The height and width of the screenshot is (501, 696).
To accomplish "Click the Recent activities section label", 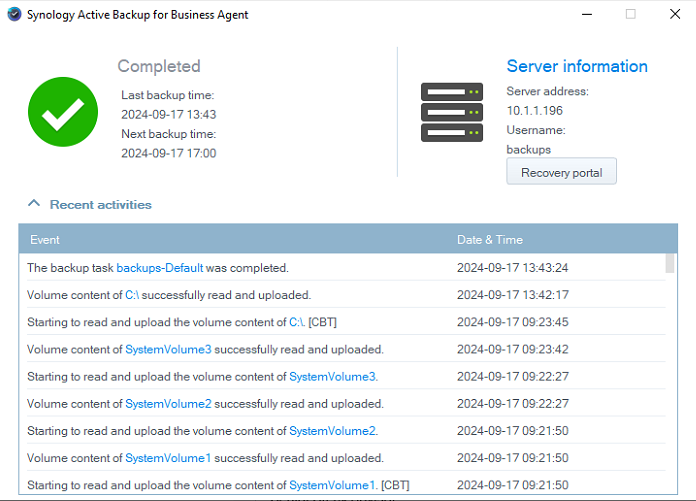I will pyautogui.click(x=100, y=204).
